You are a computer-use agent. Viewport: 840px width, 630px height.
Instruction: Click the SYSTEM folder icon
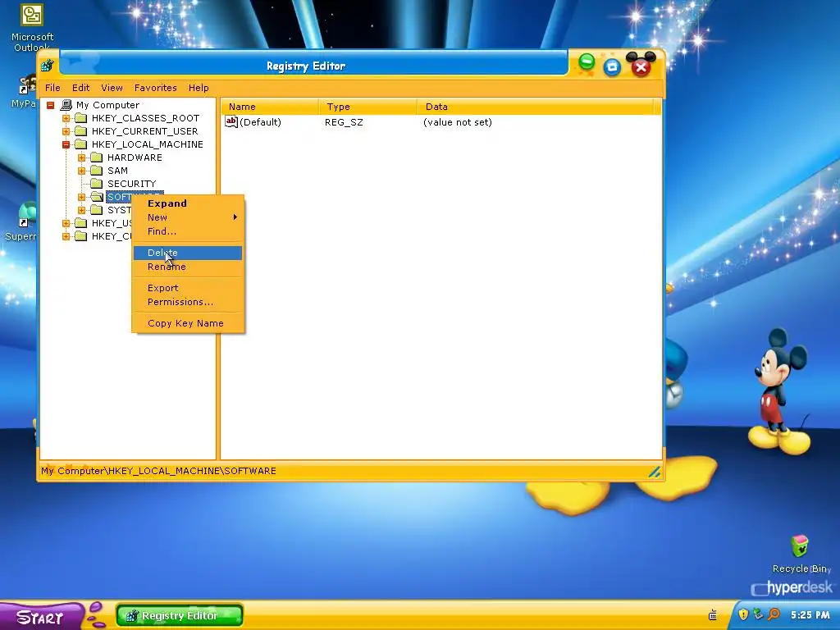[x=97, y=210]
